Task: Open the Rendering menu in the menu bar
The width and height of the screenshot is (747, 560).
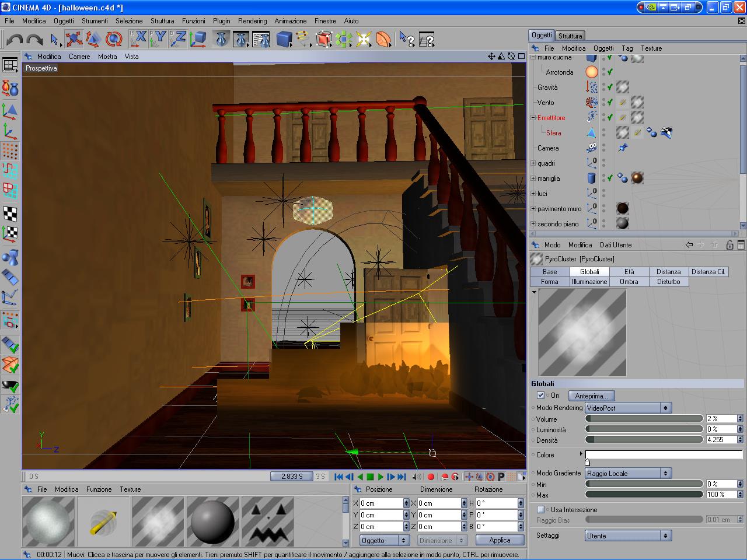Action: point(252,21)
